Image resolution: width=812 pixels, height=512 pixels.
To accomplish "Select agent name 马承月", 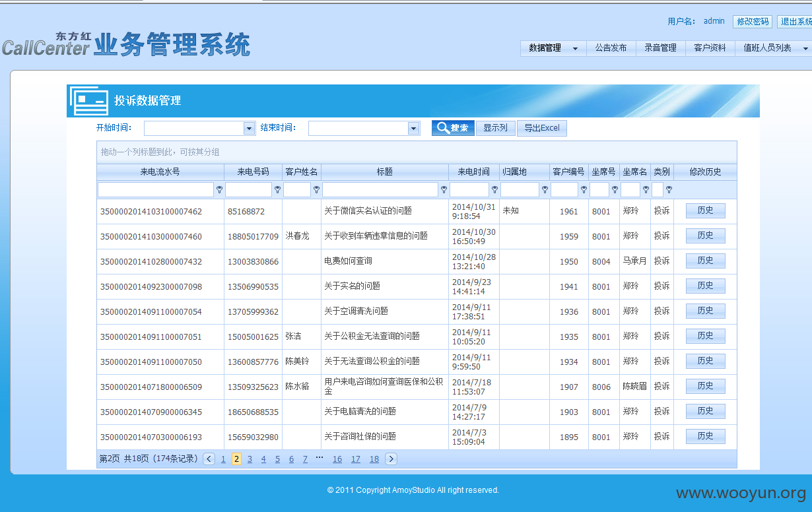I will (634, 261).
